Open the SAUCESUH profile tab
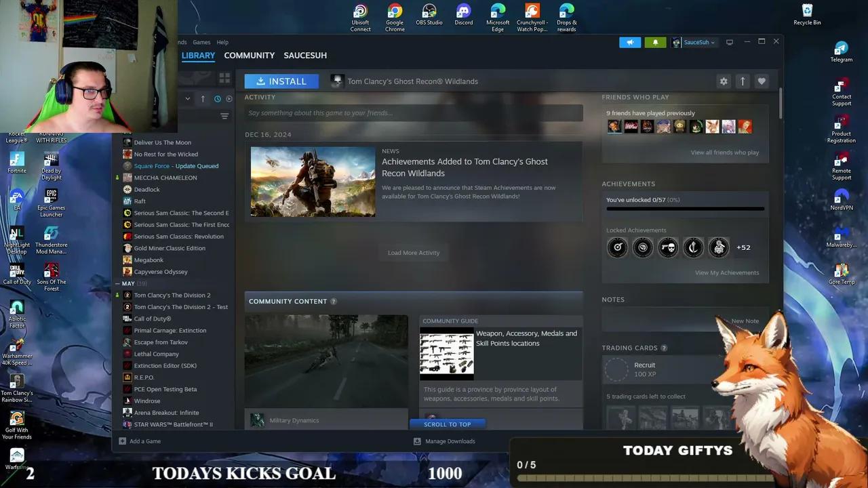868x488 pixels. [x=305, y=56]
